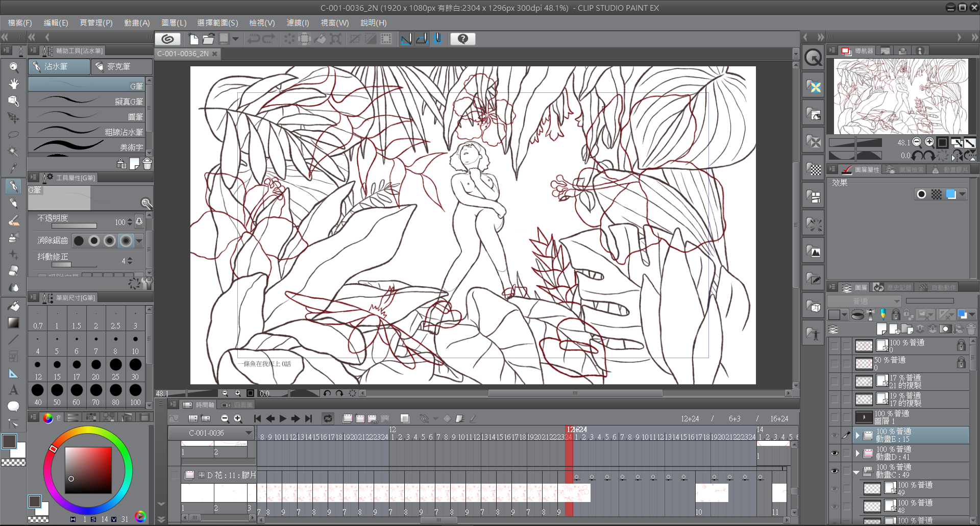Image resolution: width=980 pixels, height=526 pixels.
Task: Select the Eraser tool in the left toolbar
Action: pyautogui.click(x=14, y=270)
